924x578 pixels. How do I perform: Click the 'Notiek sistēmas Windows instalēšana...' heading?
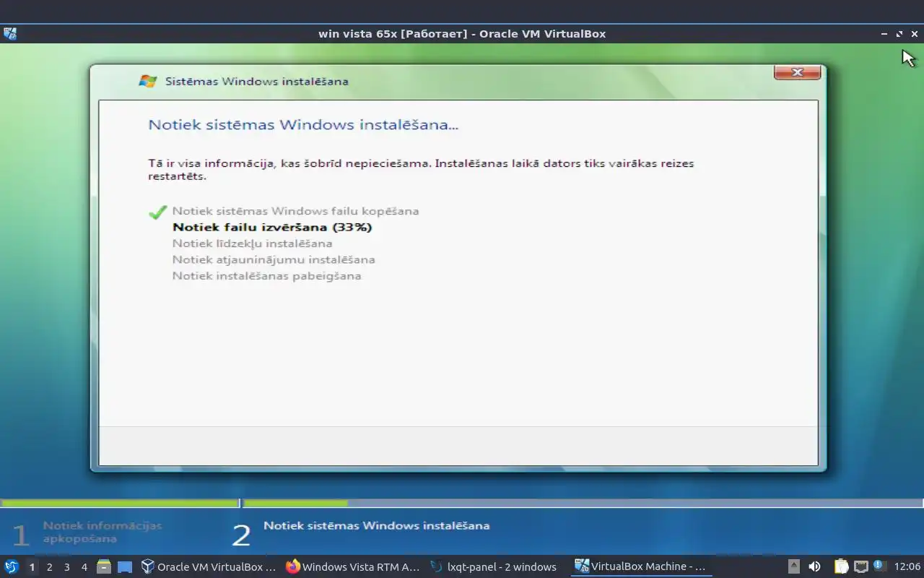[303, 124]
